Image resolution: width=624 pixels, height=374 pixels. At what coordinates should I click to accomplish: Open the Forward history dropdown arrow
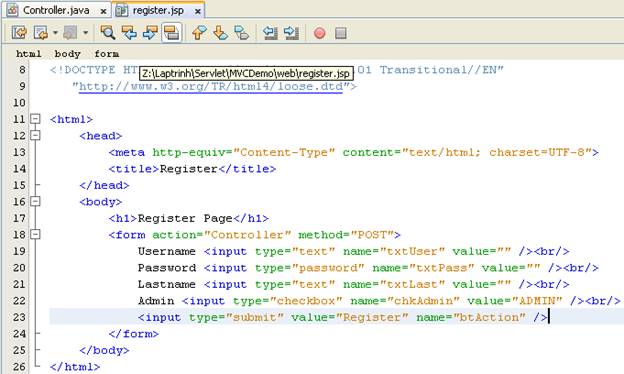(85, 33)
